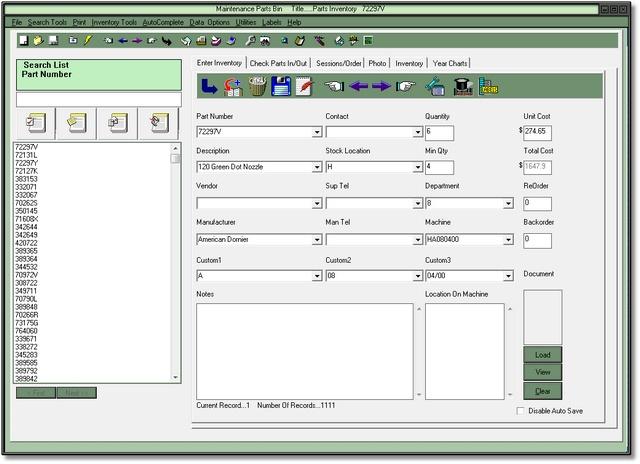Open the Inventory Tools menu
The image size is (640, 464).
[114, 22]
